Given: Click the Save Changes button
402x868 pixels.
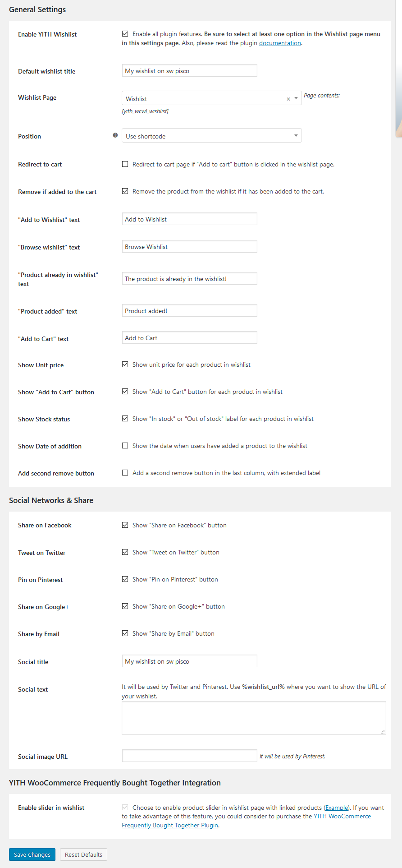Looking at the screenshot, I should pos(32,854).
